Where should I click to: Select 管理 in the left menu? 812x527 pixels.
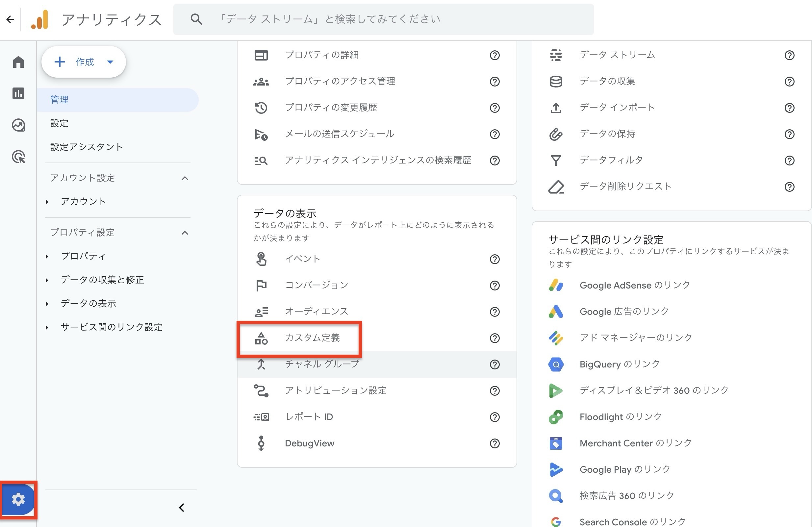59,100
